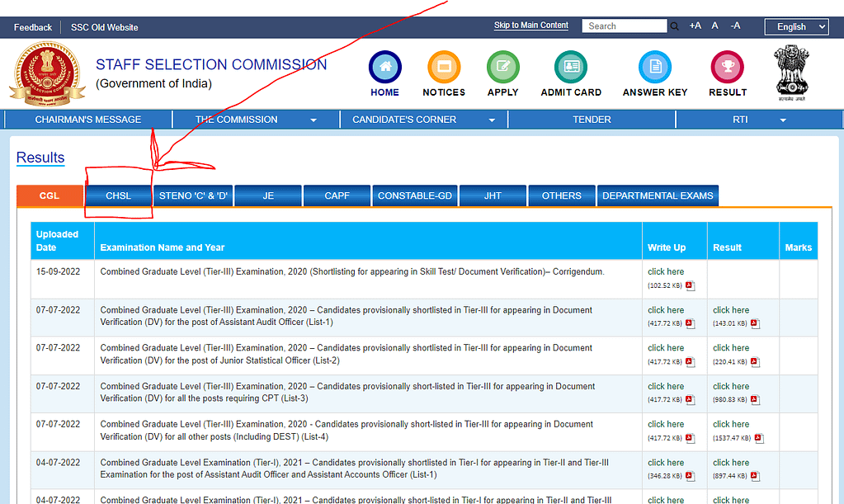
Task: Open the English language dropdown
Action: coord(796,26)
